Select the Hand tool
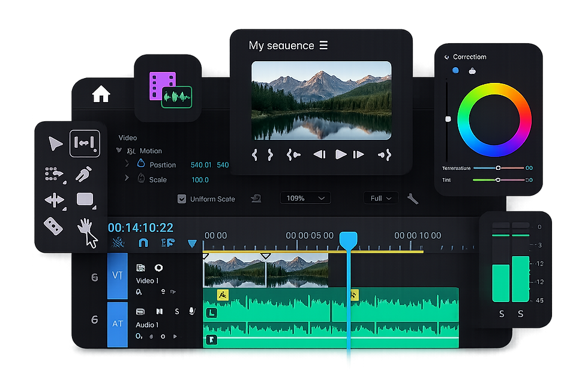 [85, 226]
